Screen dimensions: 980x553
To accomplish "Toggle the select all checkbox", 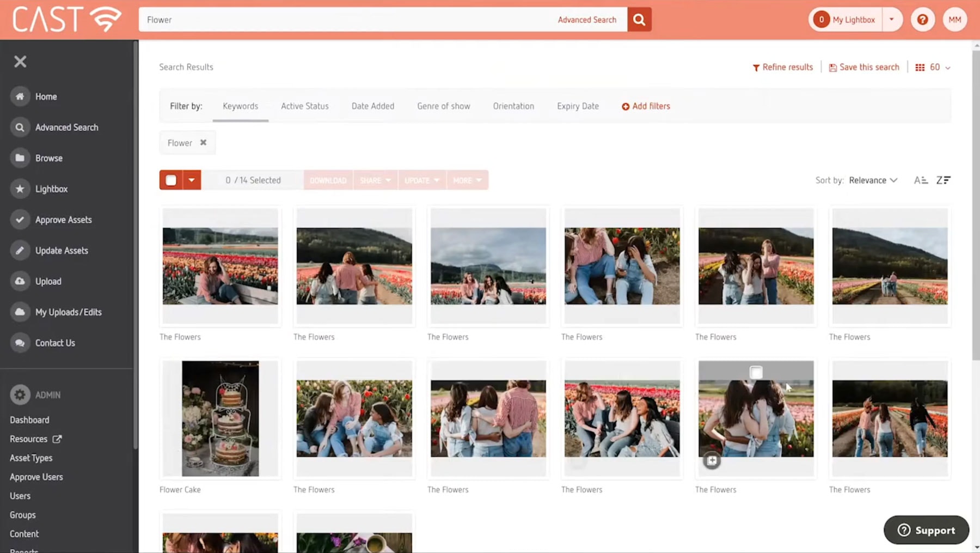I will tap(171, 180).
